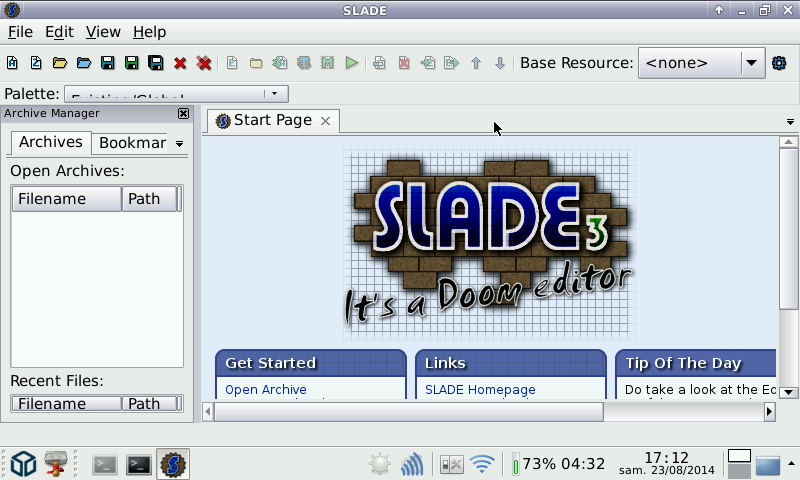
Task: Open the View menu
Action: (x=103, y=32)
